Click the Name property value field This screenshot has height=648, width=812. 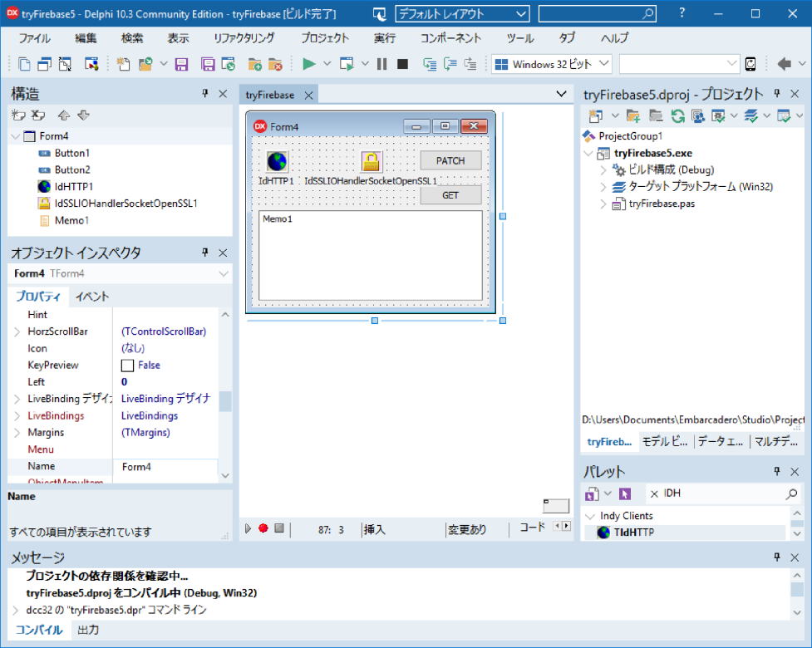[165, 467]
